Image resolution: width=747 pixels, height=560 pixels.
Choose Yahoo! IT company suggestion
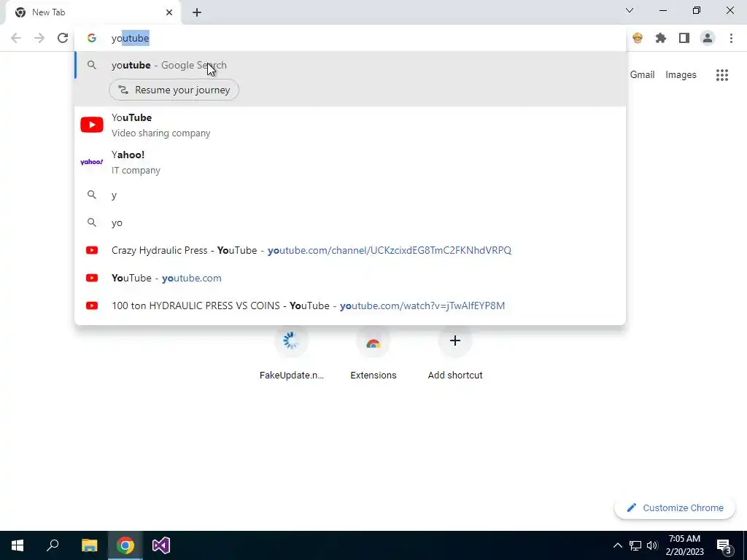[x=350, y=162]
